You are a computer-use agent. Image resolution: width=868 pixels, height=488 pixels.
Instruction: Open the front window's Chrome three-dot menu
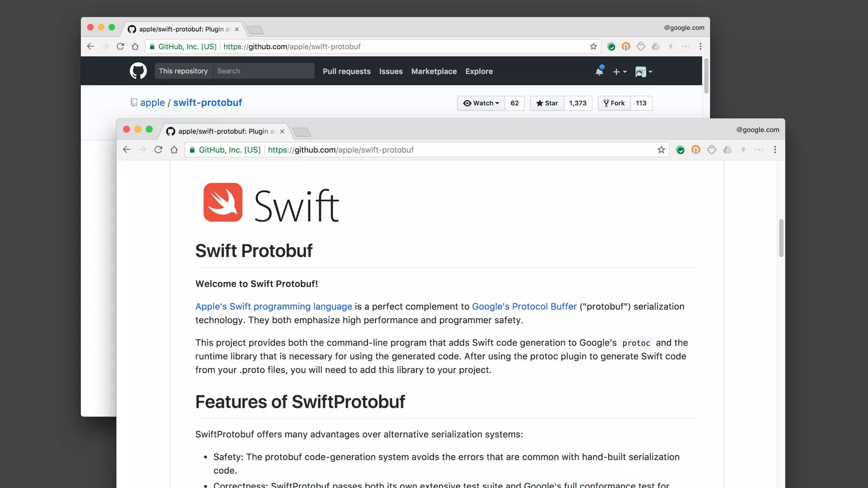tap(775, 150)
